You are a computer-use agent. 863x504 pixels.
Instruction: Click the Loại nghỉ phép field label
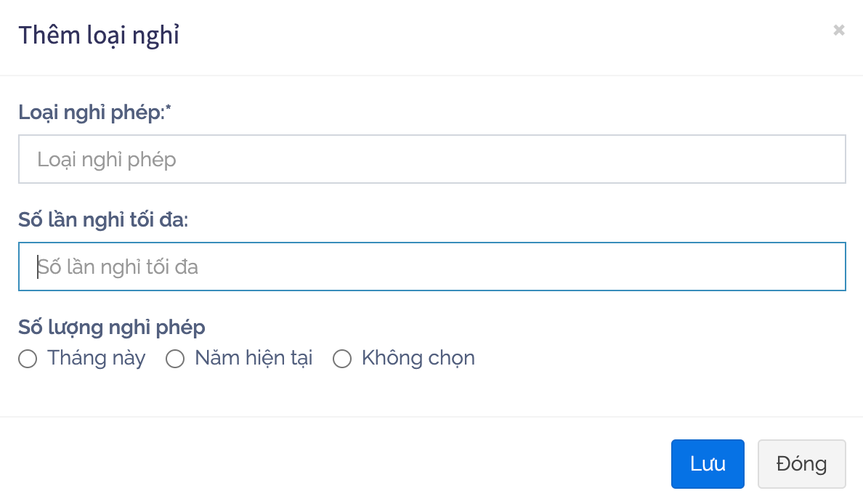[x=92, y=113]
